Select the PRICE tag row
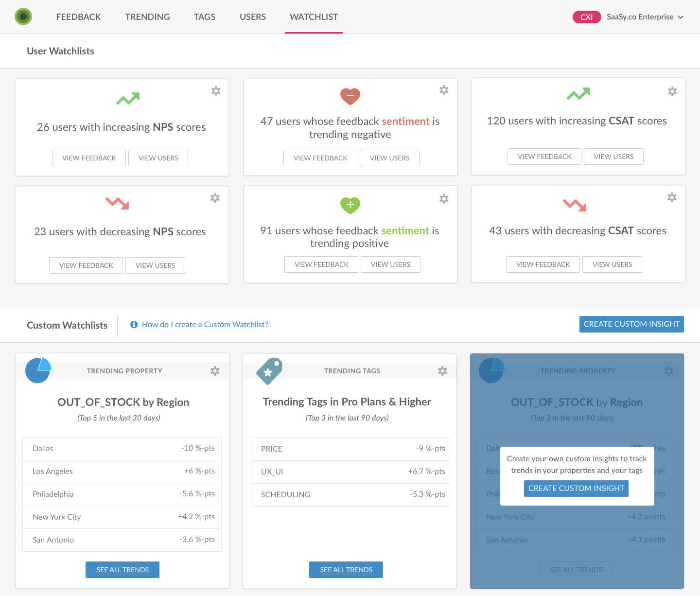 tap(350, 449)
